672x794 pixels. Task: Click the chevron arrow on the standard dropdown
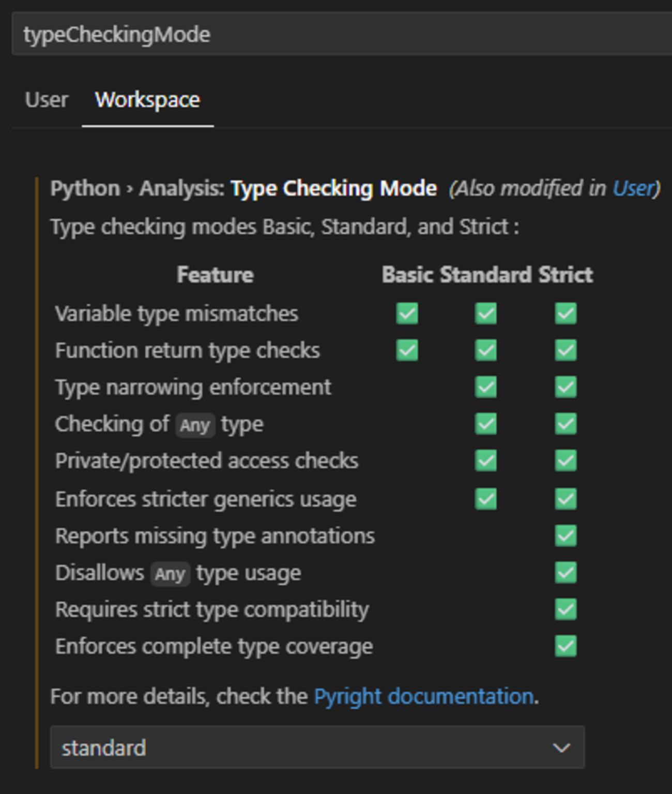[x=561, y=747]
